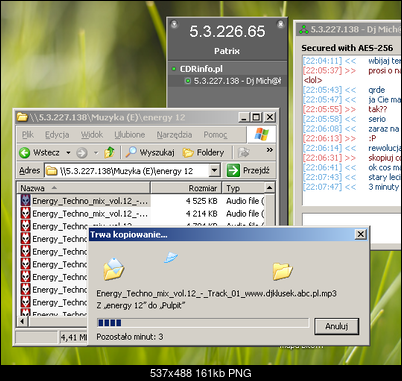This screenshot has height=381, width=402.
Task: Open forward history dropdown arrow
Action: coord(96,153)
